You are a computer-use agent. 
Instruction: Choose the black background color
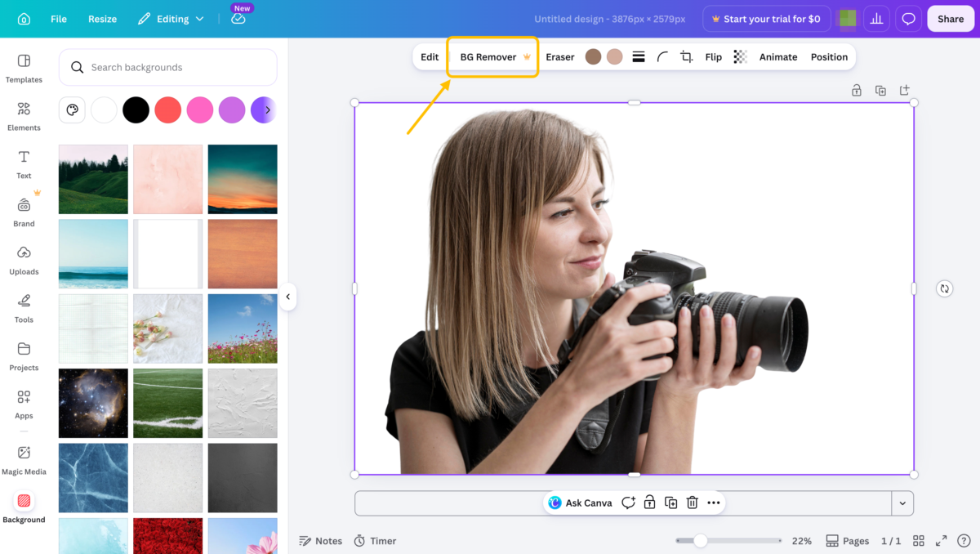pos(136,109)
